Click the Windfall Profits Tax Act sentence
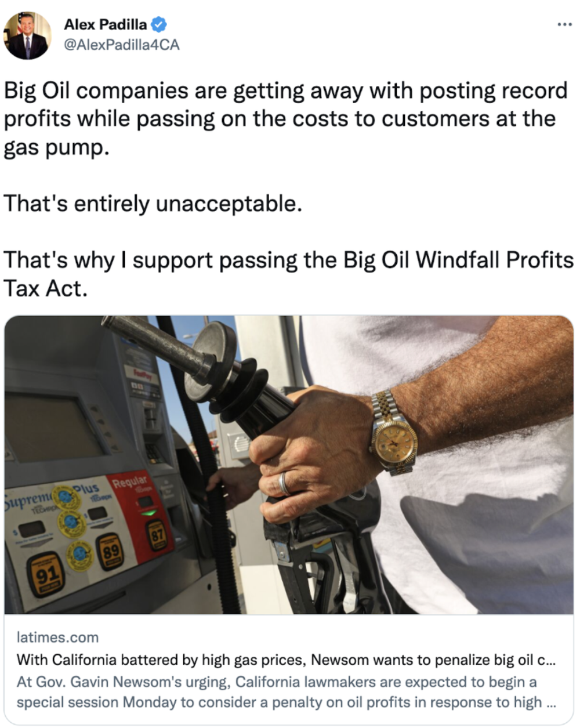The width and height of the screenshot is (580, 728). coord(288,274)
